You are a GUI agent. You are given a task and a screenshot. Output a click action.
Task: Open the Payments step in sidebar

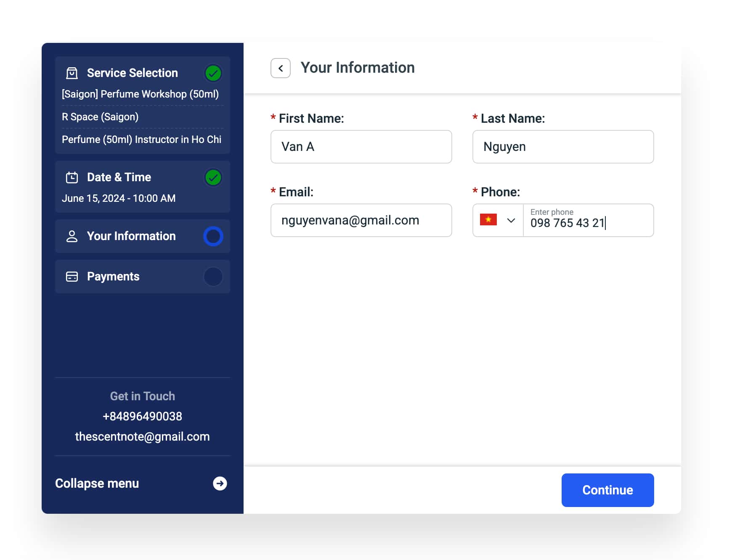click(x=113, y=277)
